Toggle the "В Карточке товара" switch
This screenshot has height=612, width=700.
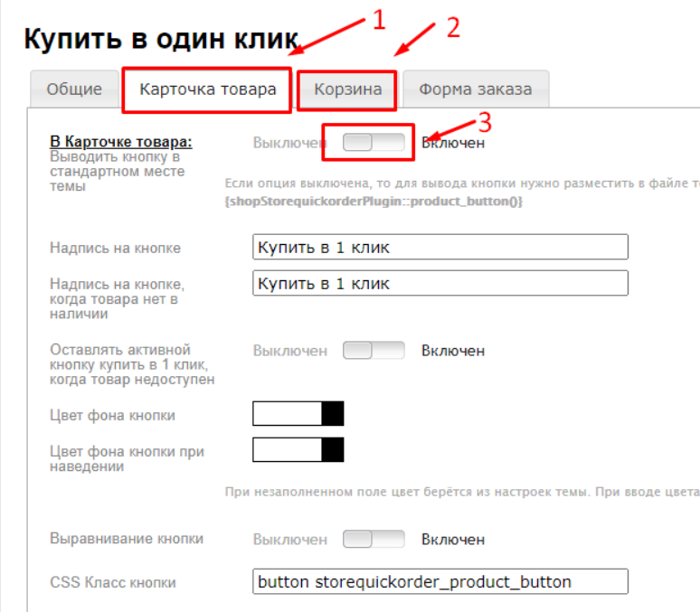[x=374, y=142]
